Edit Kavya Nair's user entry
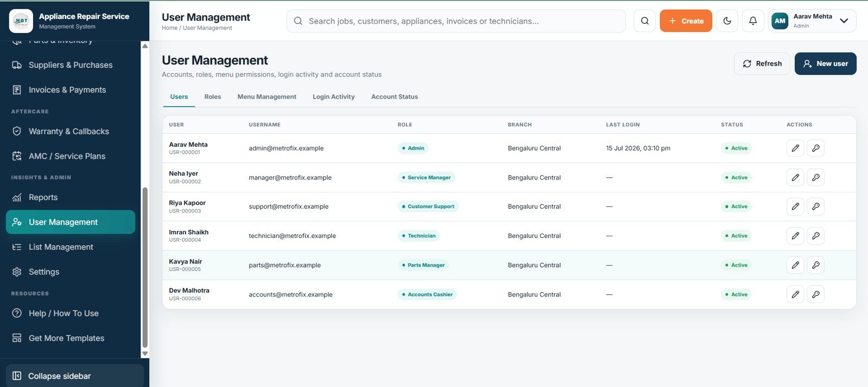 point(795,265)
